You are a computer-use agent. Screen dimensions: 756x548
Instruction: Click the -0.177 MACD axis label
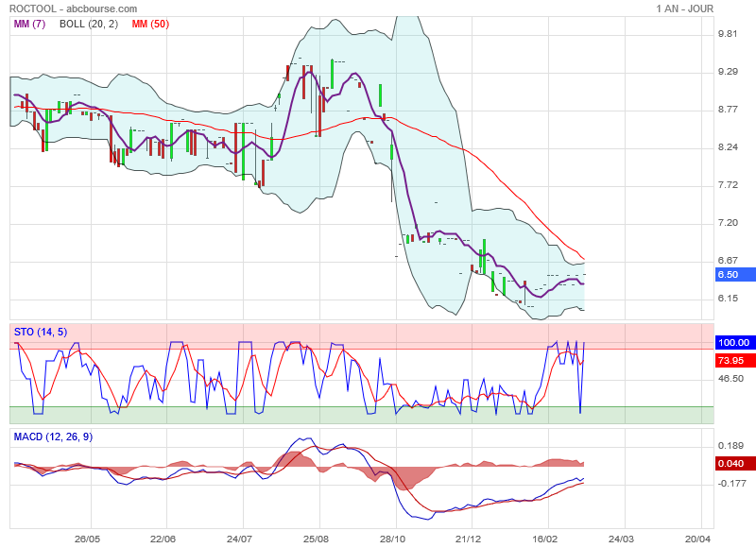(x=732, y=484)
